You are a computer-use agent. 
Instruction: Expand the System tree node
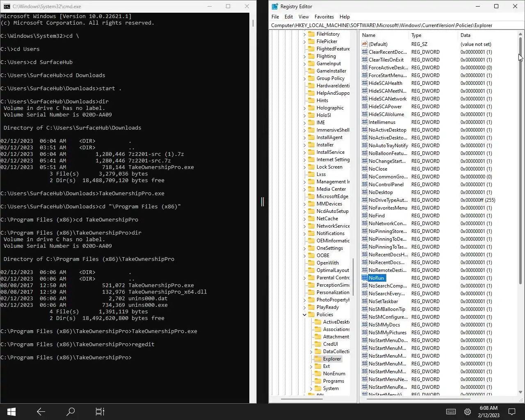(x=311, y=388)
